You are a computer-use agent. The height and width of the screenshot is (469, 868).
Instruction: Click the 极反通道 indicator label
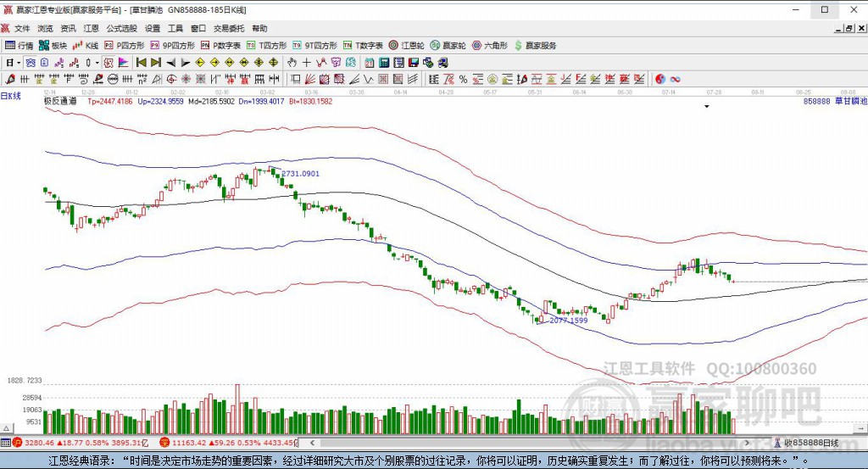click(60, 101)
